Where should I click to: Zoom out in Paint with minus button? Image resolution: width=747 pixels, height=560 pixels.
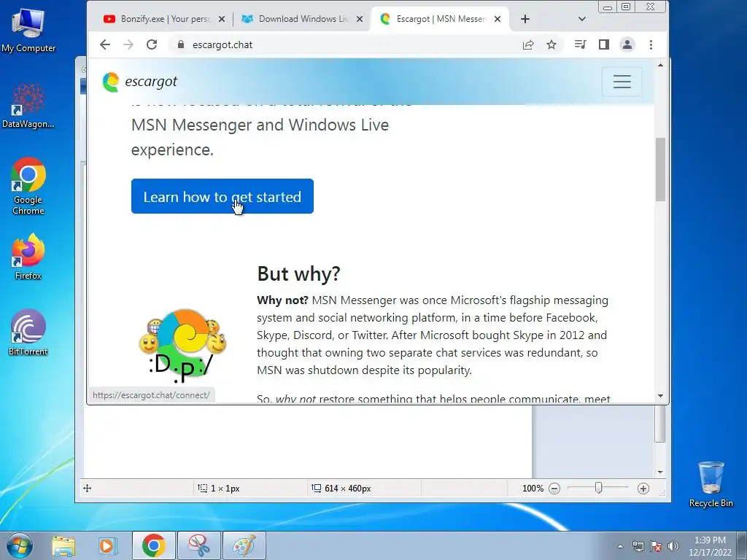[x=554, y=489]
